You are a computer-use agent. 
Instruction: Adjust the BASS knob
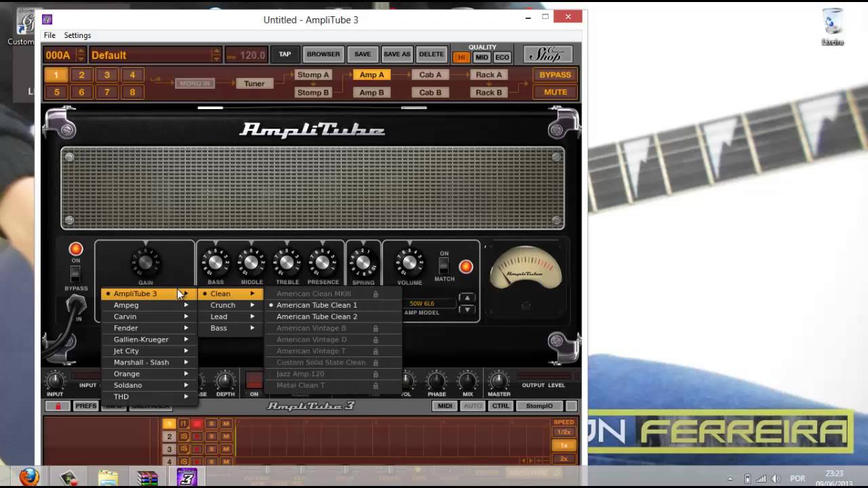[216, 262]
